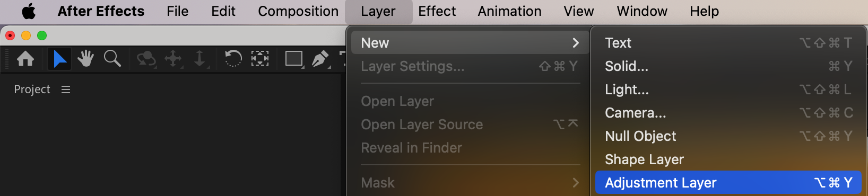Open the Composition menu
This screenshot has height=196, width=868.
(x=298, y=11)
